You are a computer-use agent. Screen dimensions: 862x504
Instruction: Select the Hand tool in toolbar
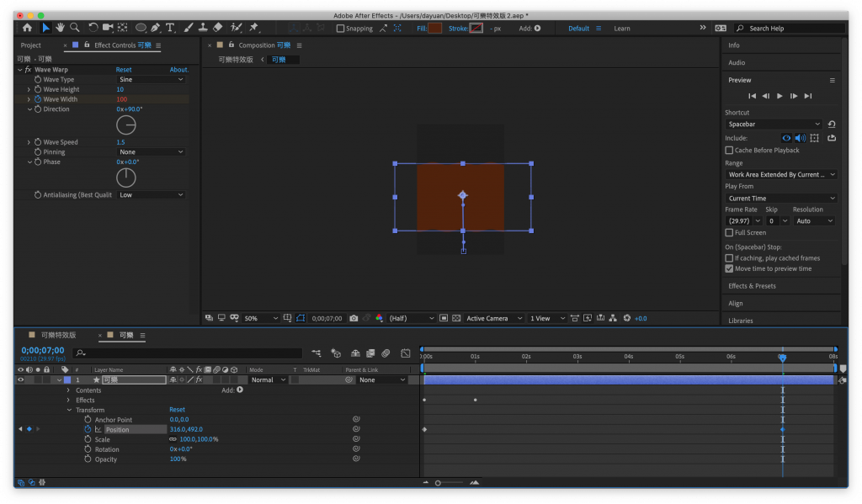click(x=61, y=28)
